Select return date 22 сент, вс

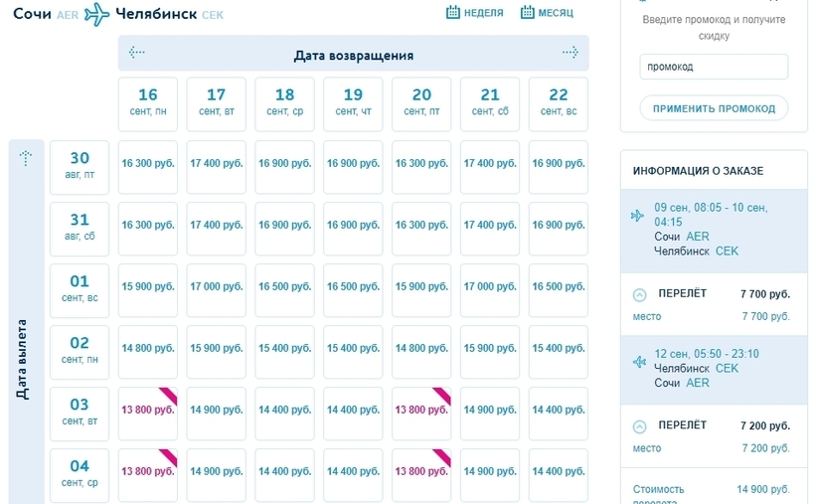tap(559, 102)
